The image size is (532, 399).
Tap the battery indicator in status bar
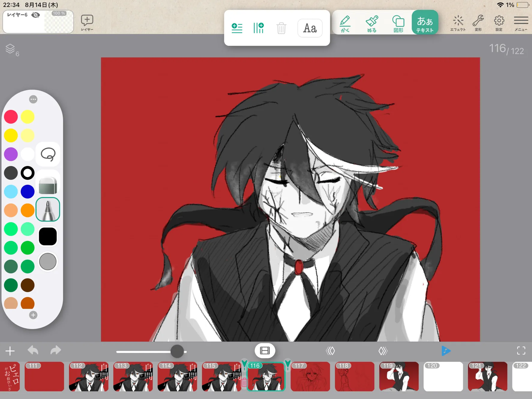pyautogui.click(x=523, y=5)
